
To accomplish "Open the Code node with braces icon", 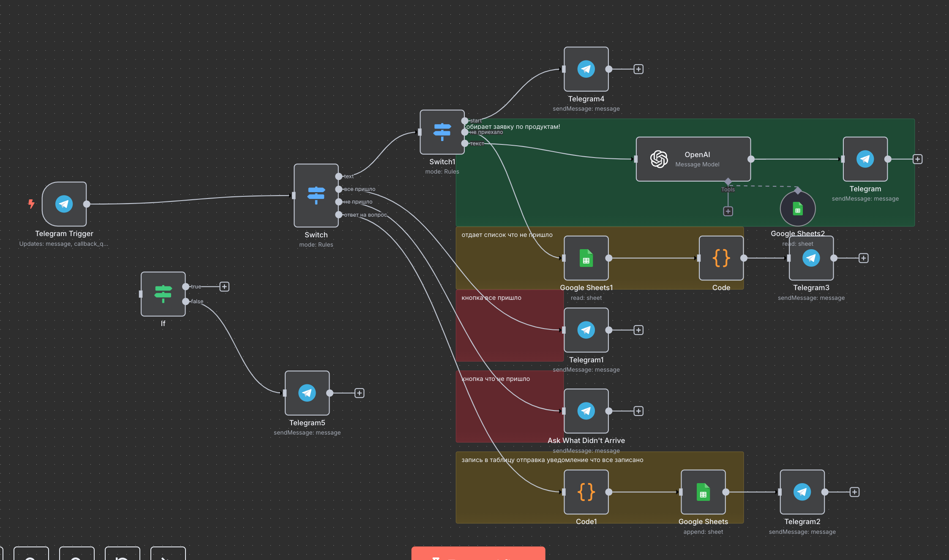I will 721,258.
